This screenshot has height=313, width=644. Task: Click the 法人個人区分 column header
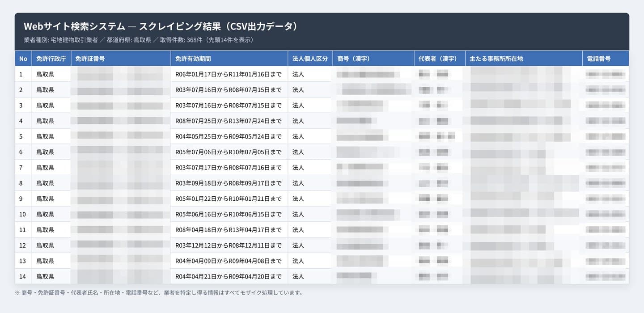310,59
